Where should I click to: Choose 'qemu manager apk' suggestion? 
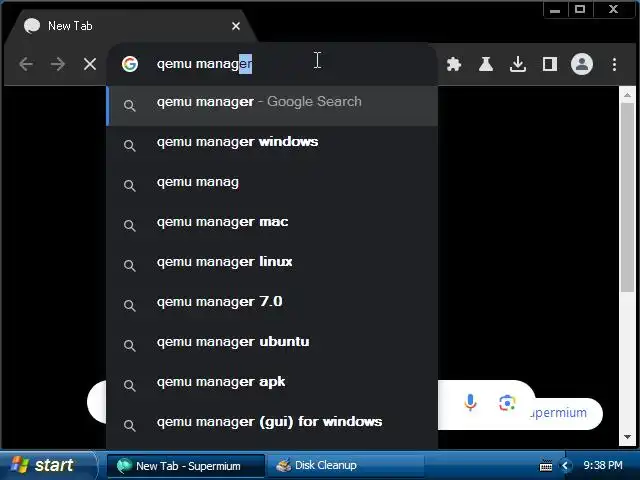272,386
